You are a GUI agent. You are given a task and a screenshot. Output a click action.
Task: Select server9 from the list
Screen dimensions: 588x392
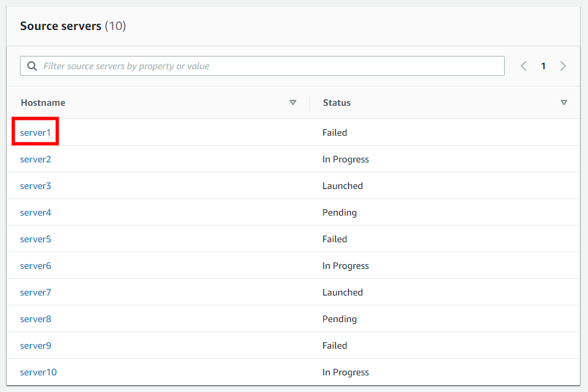click(35, 345)
